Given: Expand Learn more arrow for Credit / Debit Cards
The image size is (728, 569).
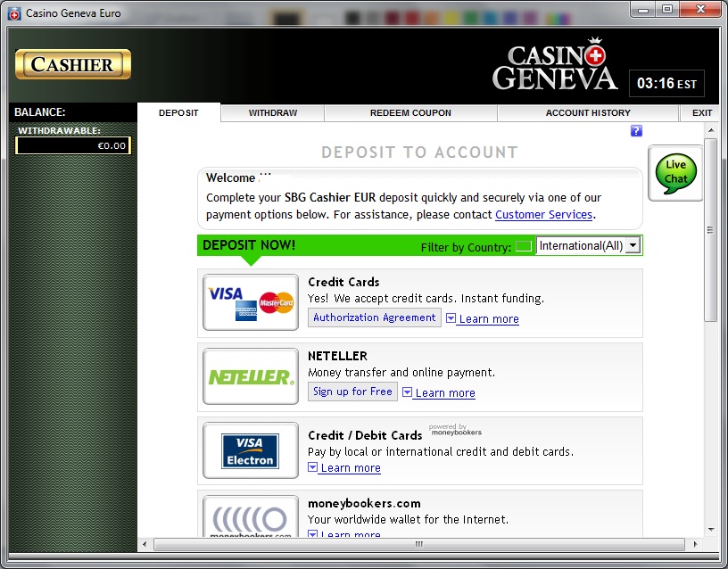Looking at the screenshot, I should pyautogui.click(x=313, y=467).
